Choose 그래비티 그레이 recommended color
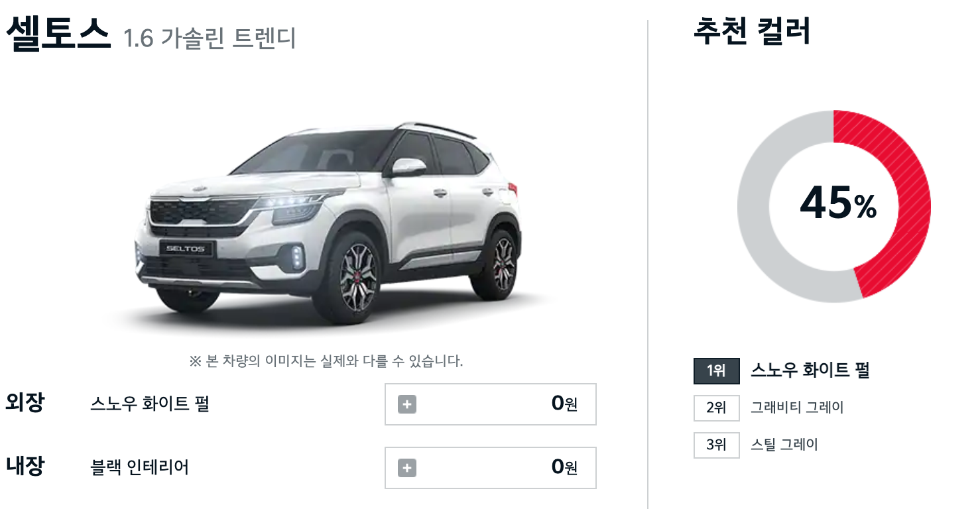Image resolution: width=980 pixels, height=509 pixels. click(797, 407)
